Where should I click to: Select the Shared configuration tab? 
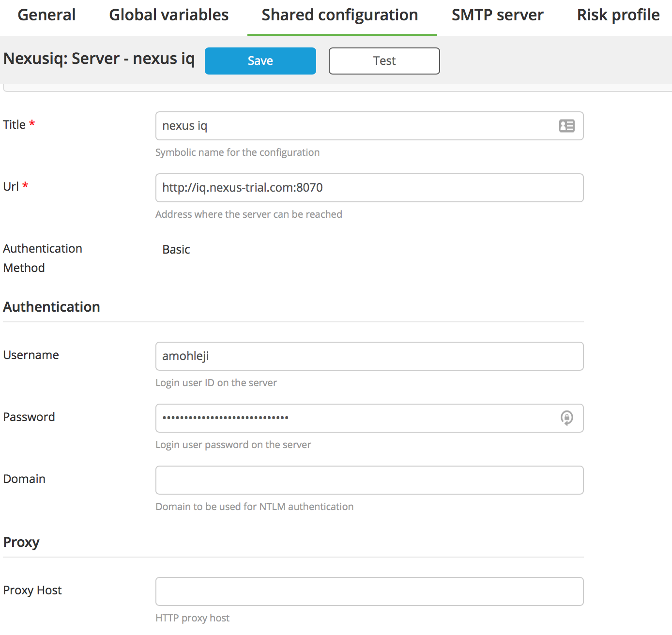pos(340,15)
